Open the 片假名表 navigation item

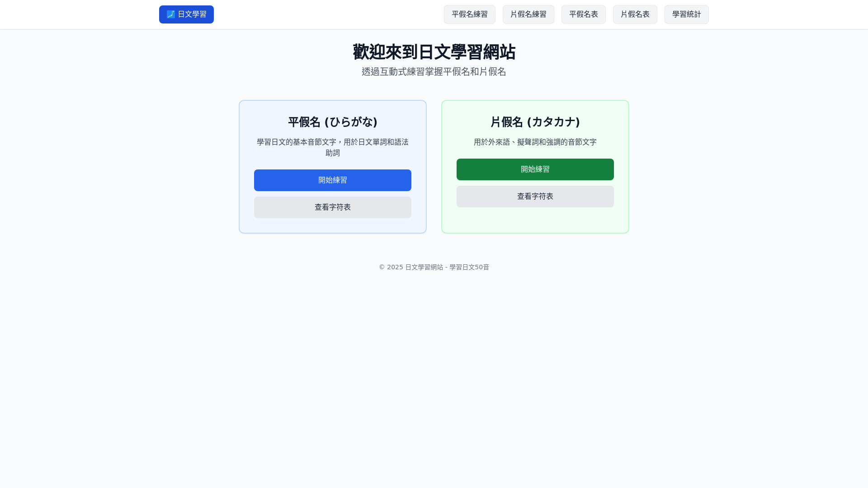[635, 14]
